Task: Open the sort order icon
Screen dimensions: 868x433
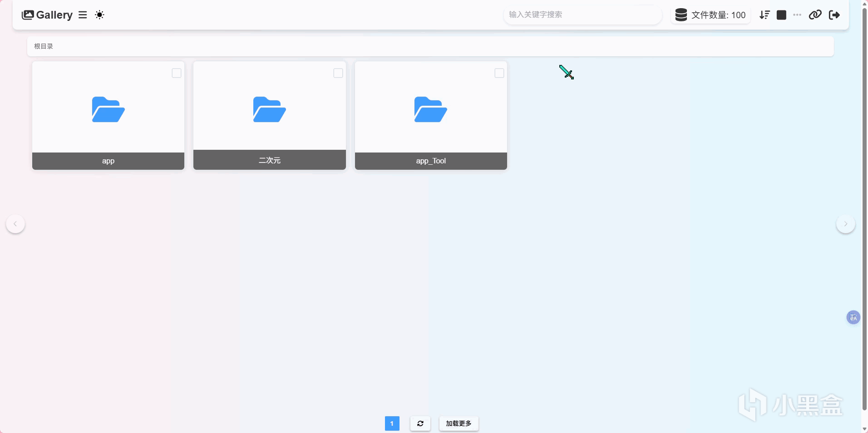Action: (764, 15)
